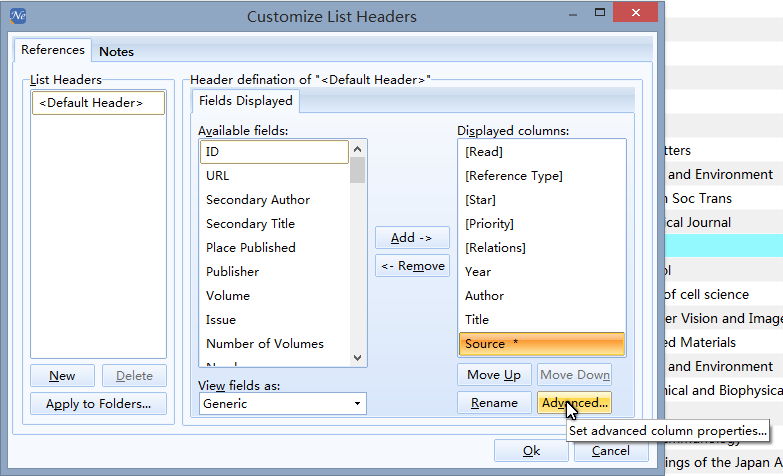Select the References tab
783x476 pixels.
(x=52, y=50)
